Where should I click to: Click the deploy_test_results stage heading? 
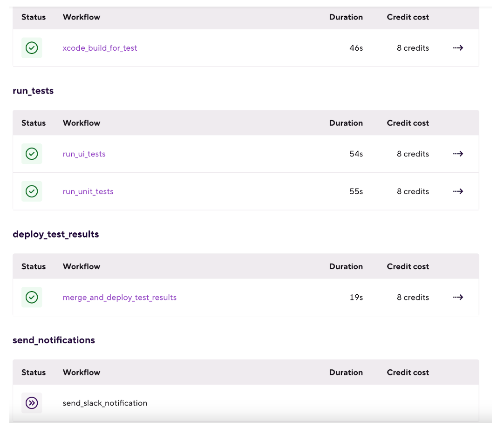(x=55, y=234)
